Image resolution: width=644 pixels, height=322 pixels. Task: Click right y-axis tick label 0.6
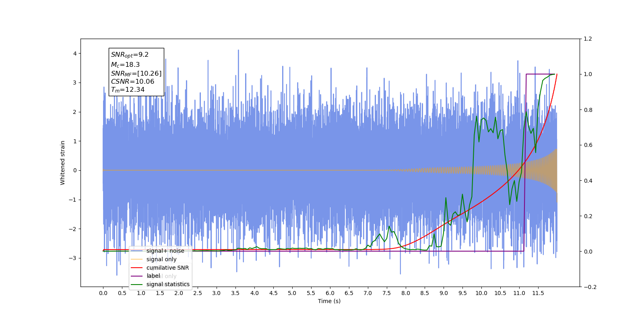pos(588,145)
